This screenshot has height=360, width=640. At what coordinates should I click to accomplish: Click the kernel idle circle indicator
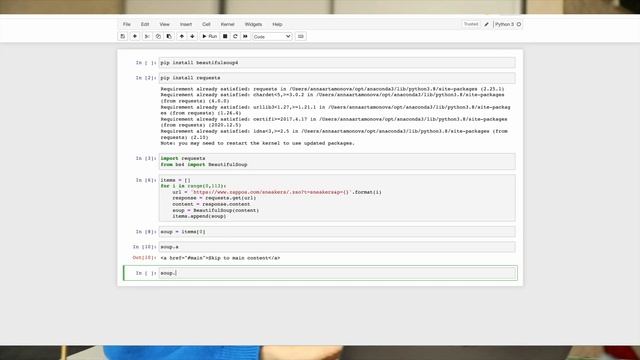pyautogui.click(x=519, y=24)
